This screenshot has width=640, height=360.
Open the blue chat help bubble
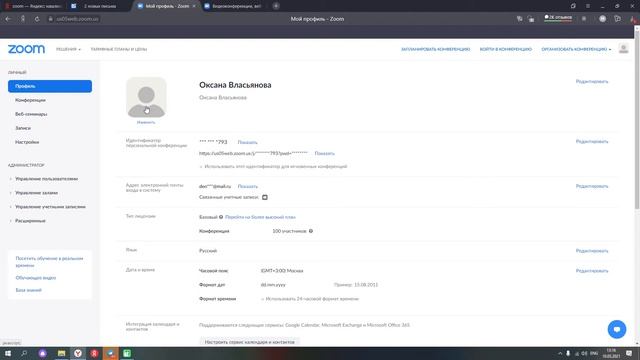pos(617,329)
